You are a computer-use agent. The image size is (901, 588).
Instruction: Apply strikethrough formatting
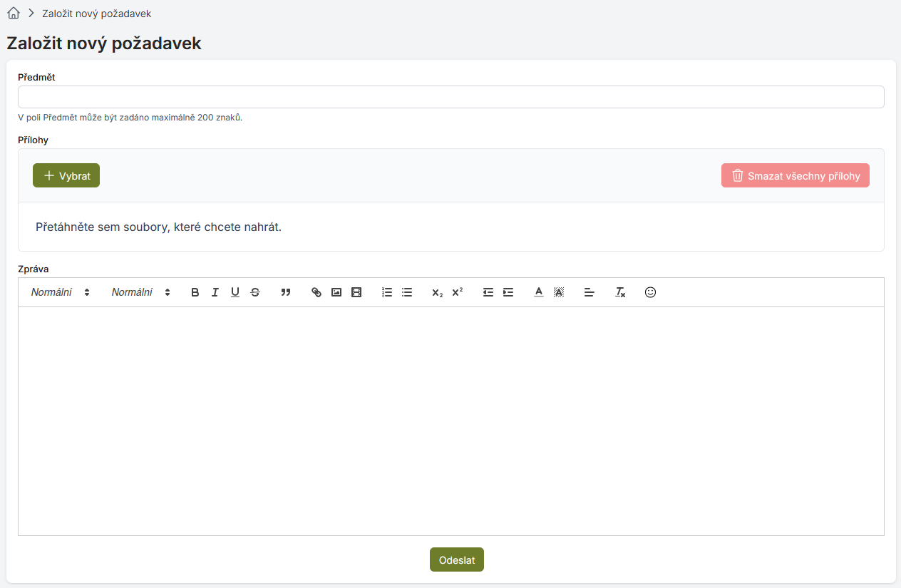[x=255, y=292]
